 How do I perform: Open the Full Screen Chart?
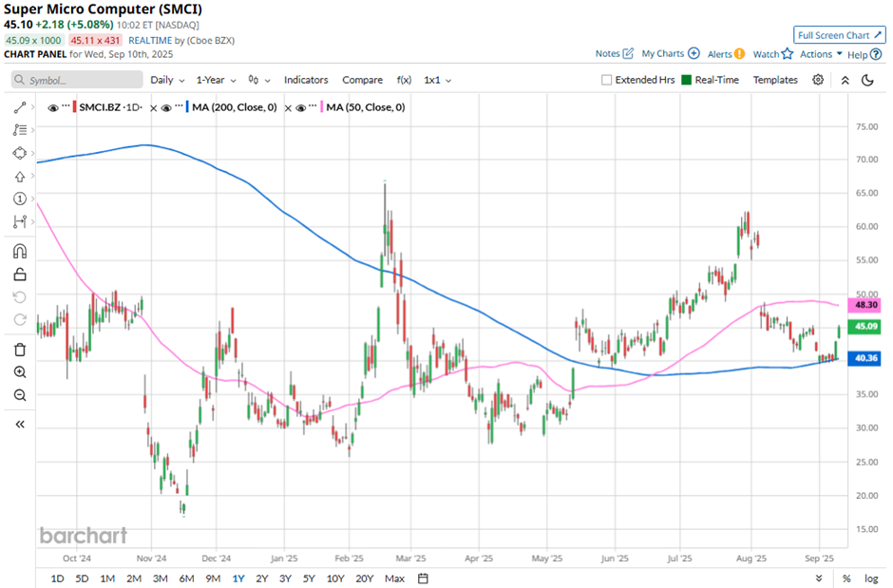coord(840,35)
